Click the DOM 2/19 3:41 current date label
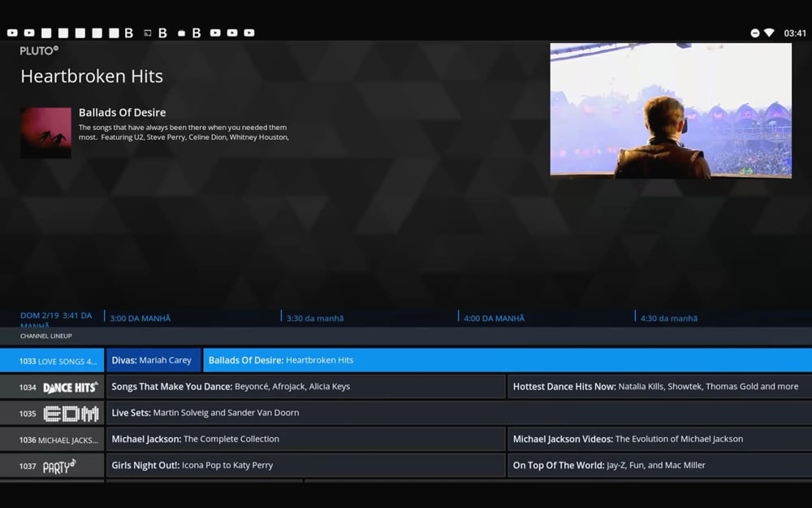Image resolution: width=812 pixels, height=508 pixels. [x=56, y=319]
